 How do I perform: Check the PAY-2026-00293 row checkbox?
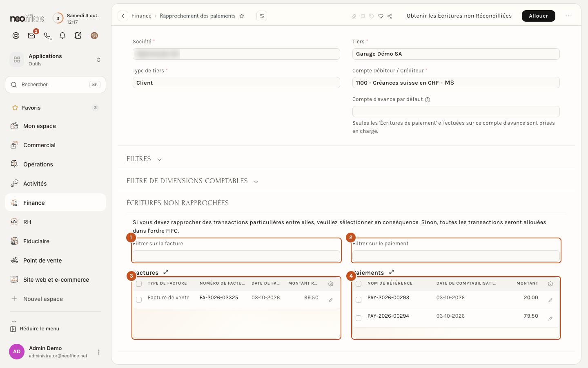359,300
